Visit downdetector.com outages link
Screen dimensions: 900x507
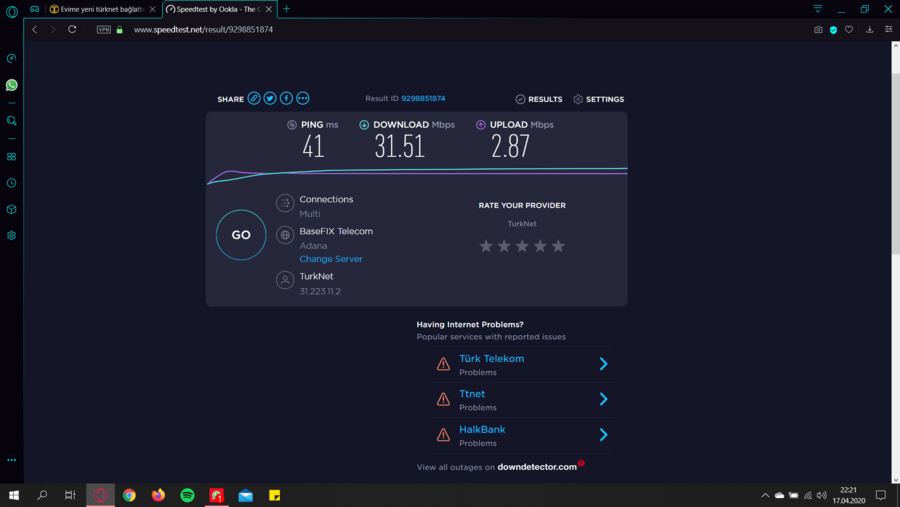point(537,467)
